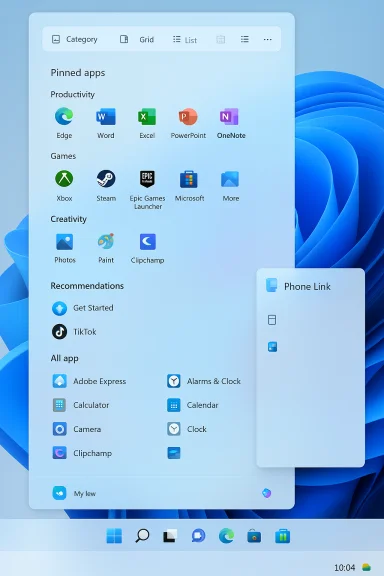384x576 pixels.
Task: Open the three-dot more options menu
Action: coord(268,39)
